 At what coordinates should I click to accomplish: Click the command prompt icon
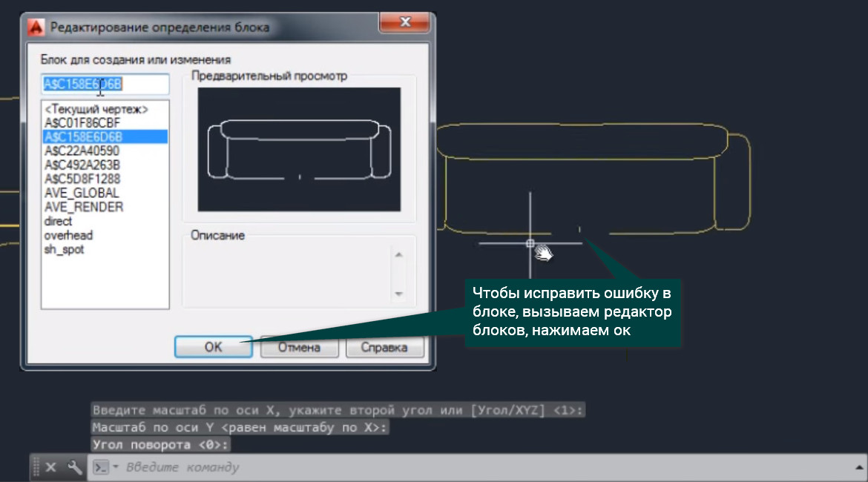[101, 468]
